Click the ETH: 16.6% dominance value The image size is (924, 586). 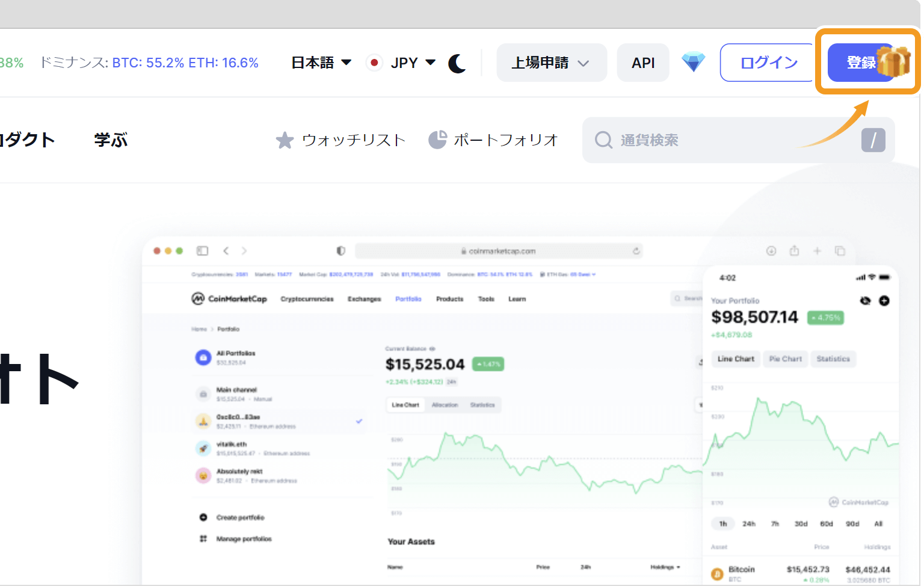[x=223, y=63]
